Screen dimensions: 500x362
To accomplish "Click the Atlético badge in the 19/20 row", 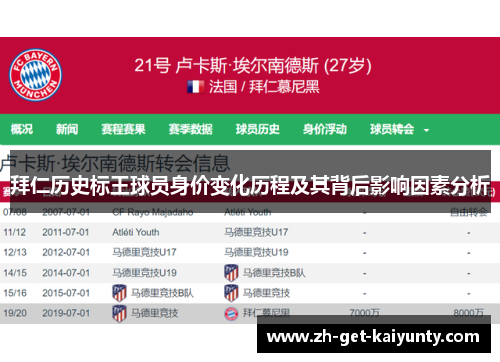I will pyautogui.click(x=119, y=313).
